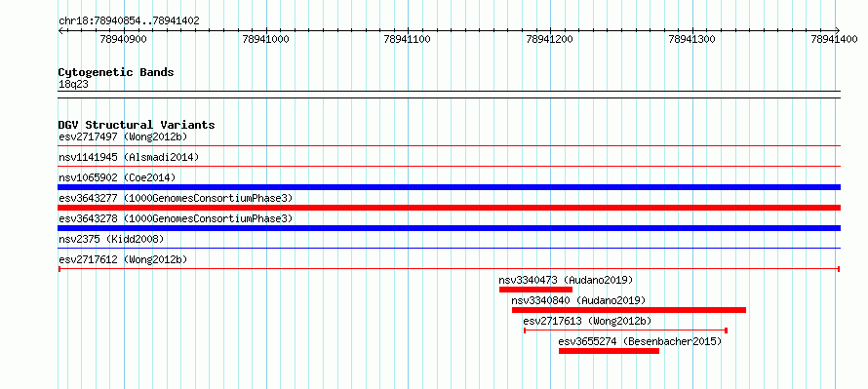The image size is (868, 389).
Task: Click the long red bar under nsv3340840
Action: [629, 310]
